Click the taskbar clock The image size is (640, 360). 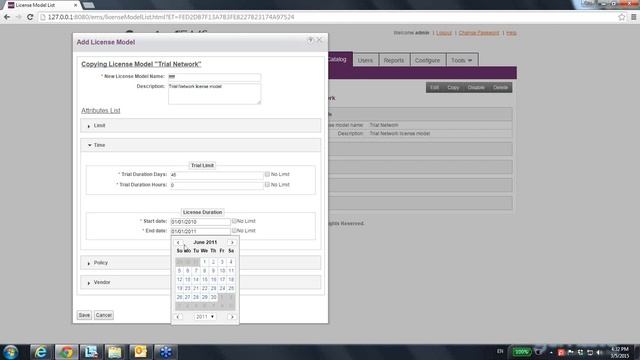point(620,352)
